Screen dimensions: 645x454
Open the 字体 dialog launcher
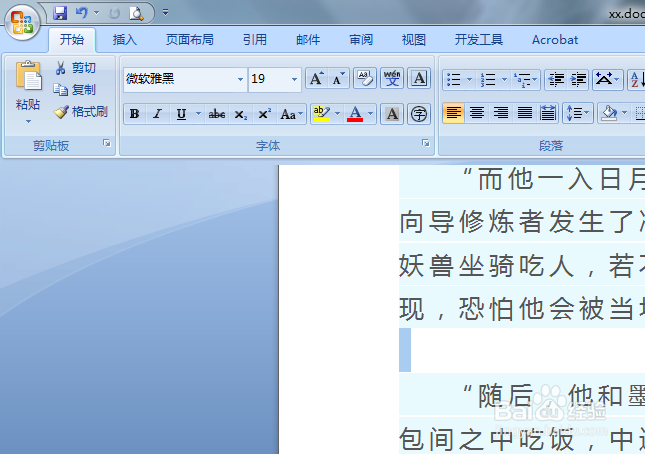426,143
